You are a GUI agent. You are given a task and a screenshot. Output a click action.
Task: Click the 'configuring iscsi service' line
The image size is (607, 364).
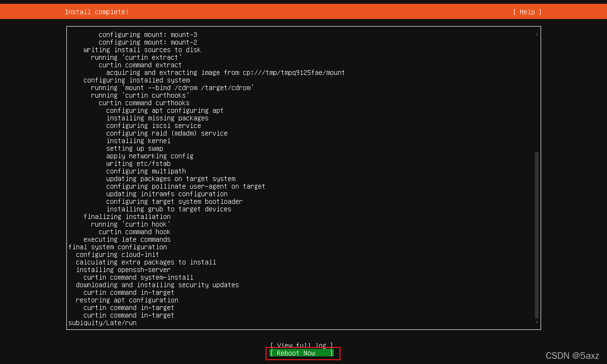pyautogui.click(x=154, y=126)
